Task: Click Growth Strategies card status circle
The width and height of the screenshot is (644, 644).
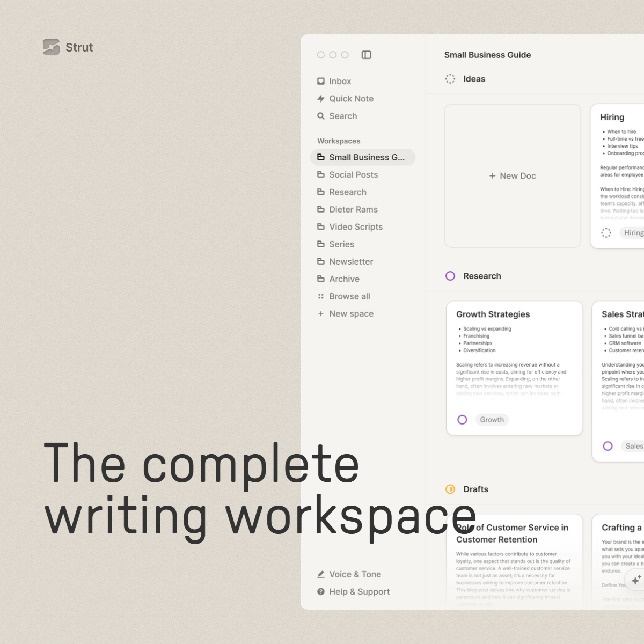Action: tap(462, 420)
